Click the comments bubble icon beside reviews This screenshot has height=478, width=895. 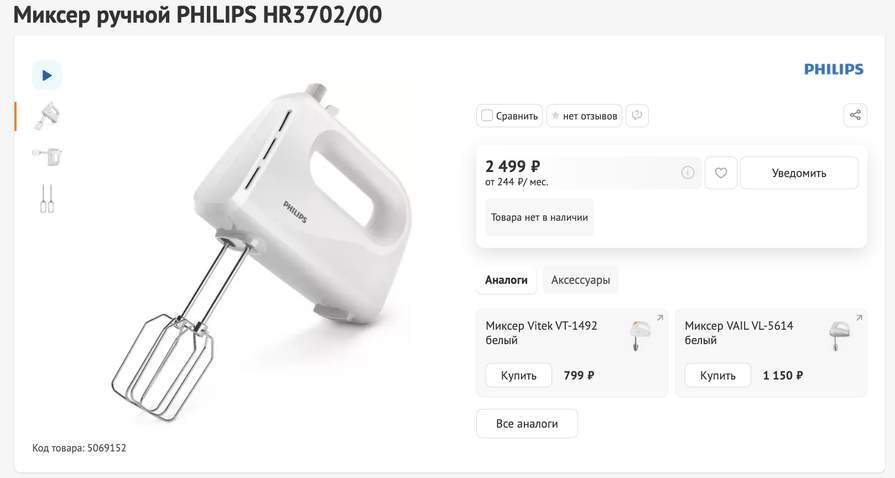(637, 115)
